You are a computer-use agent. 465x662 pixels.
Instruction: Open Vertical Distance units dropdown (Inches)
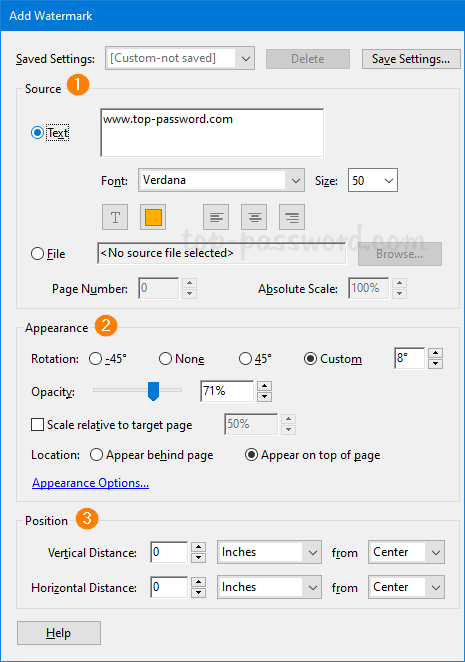pos(269,552)
